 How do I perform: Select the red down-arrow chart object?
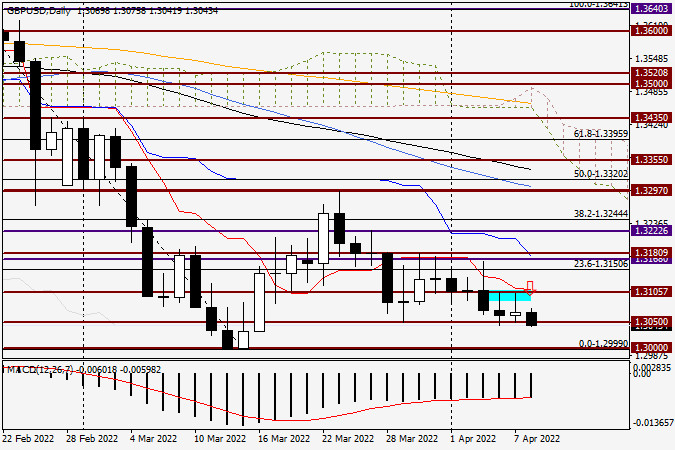click(530, 287)
